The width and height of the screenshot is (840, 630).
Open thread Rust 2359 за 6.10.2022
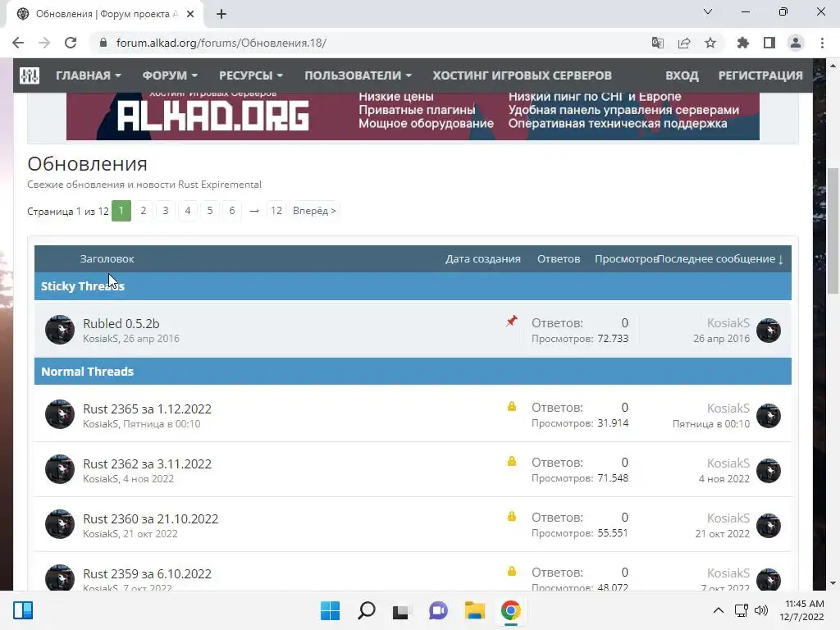tap(147, 573)
